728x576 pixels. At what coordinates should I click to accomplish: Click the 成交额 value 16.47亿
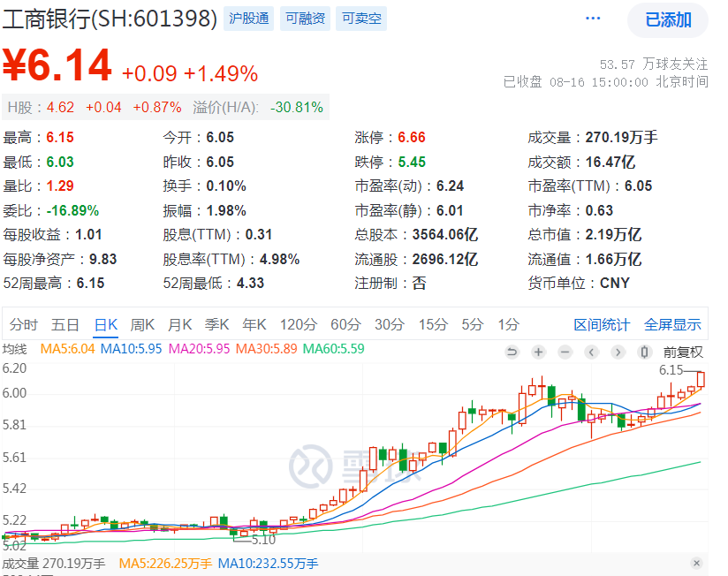tap(610, 162)
